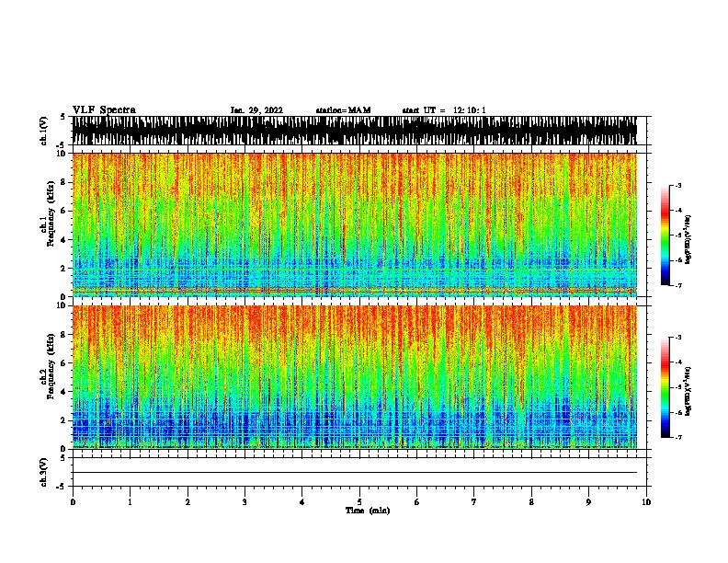Click time axis tick label "9"
The width and height of the screenshot is (728, 563).
pos(588,502)
